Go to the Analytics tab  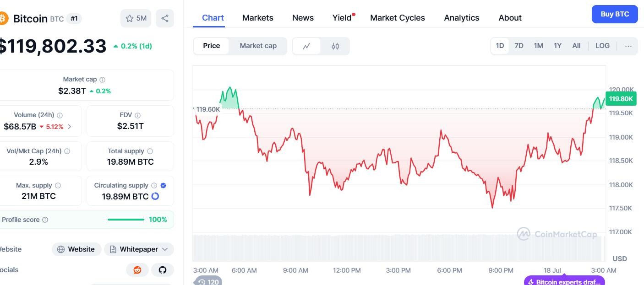[461, 18]
